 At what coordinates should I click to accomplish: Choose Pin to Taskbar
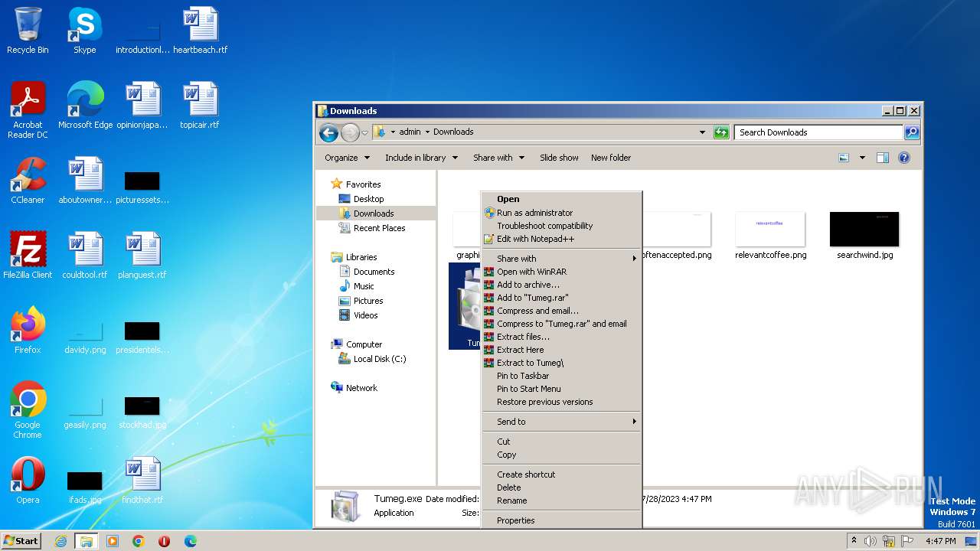[561, 376]
